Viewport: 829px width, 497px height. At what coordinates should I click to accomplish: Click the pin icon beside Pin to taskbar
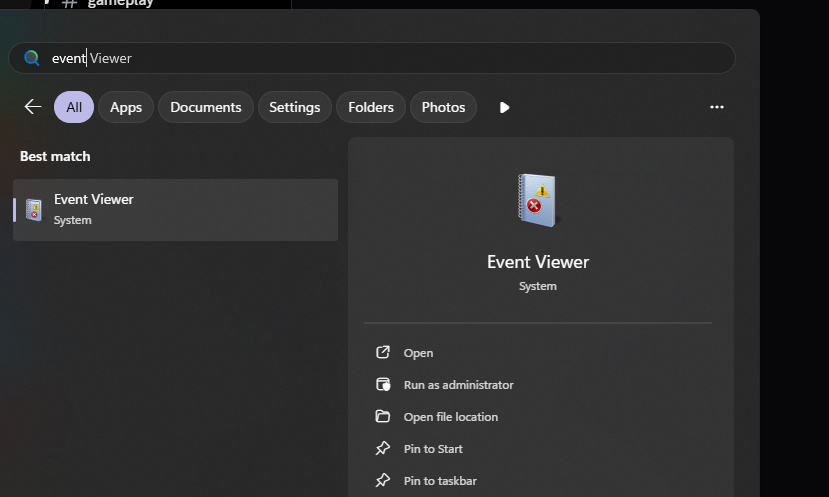click(383, 480)
